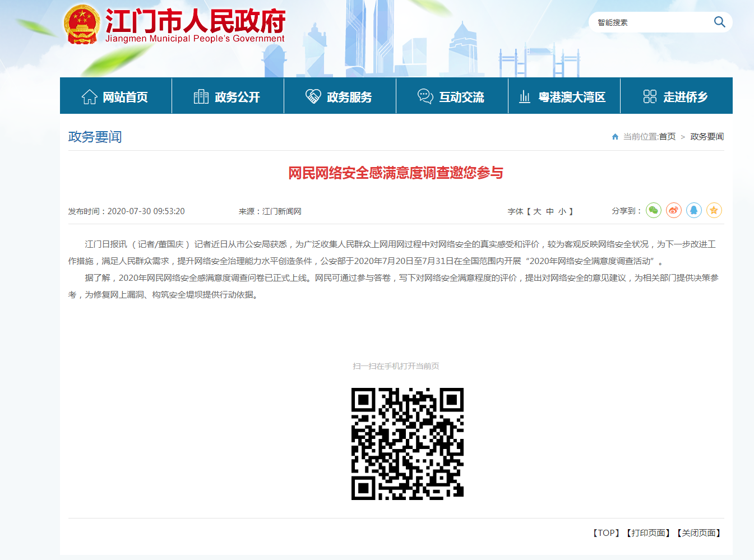Share the article to QZone star icon

click(x=714, y=210)
